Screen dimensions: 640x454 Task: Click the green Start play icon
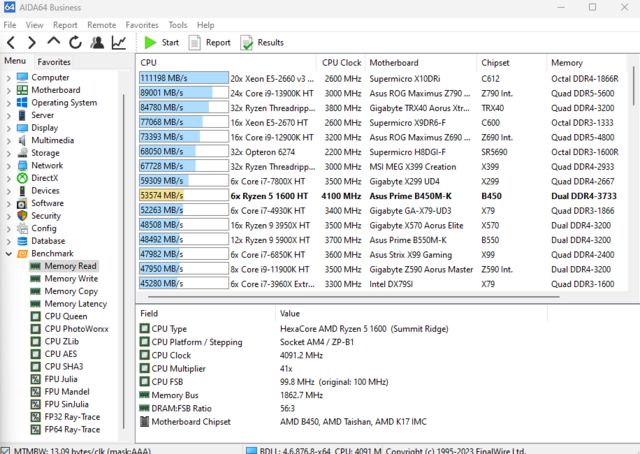click(x=150, y=42)
